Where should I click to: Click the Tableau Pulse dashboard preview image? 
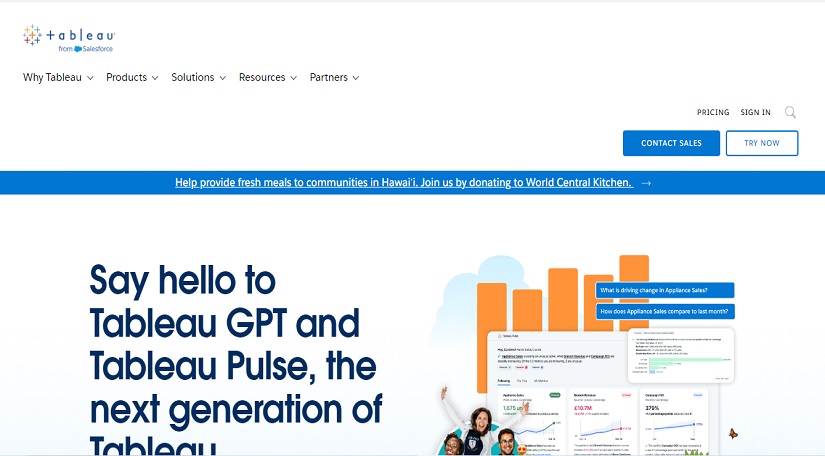602,392
